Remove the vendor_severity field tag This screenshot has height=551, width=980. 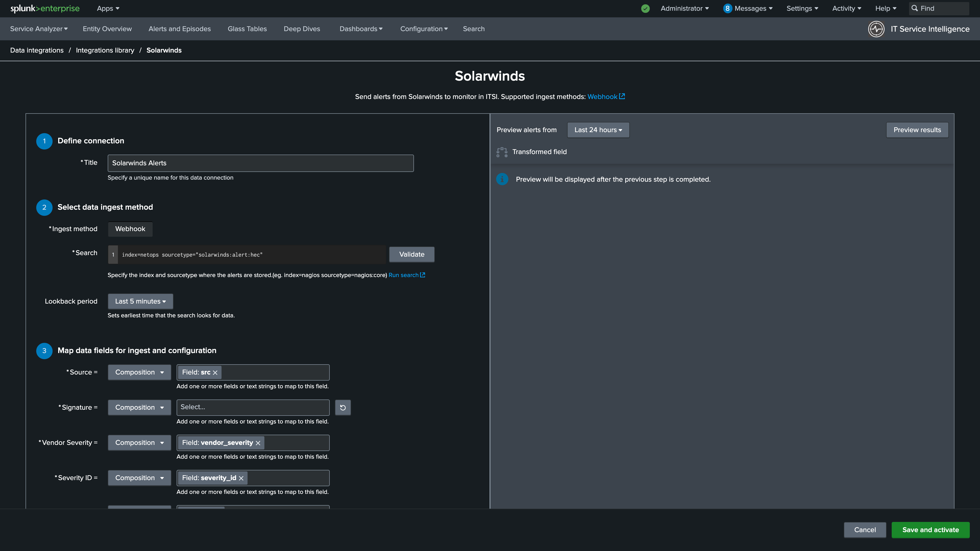258,443
